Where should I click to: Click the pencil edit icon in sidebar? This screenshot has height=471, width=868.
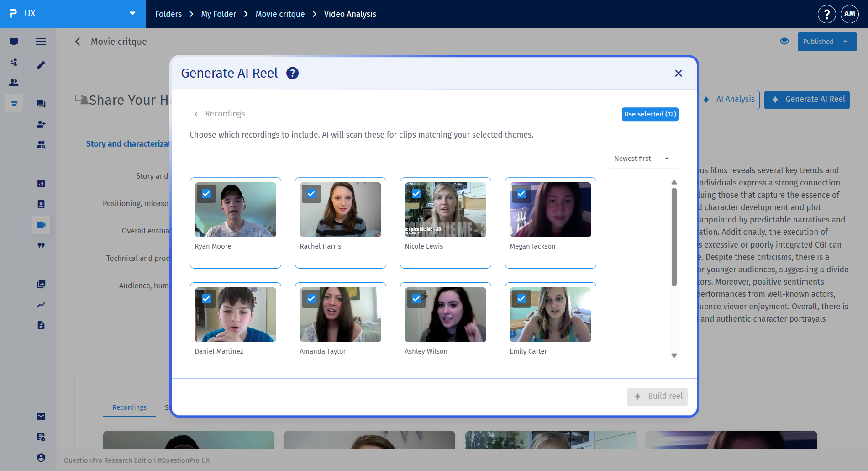(41, 65)
